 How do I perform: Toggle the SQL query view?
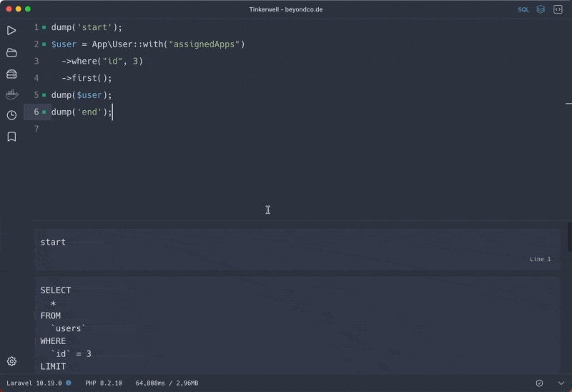[523, 9]
